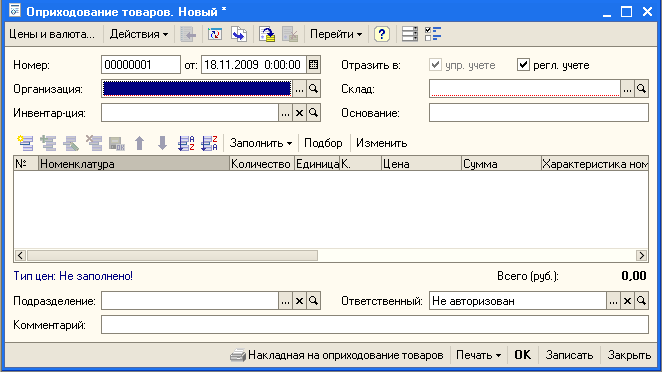Move the row up with arrow

139,143
